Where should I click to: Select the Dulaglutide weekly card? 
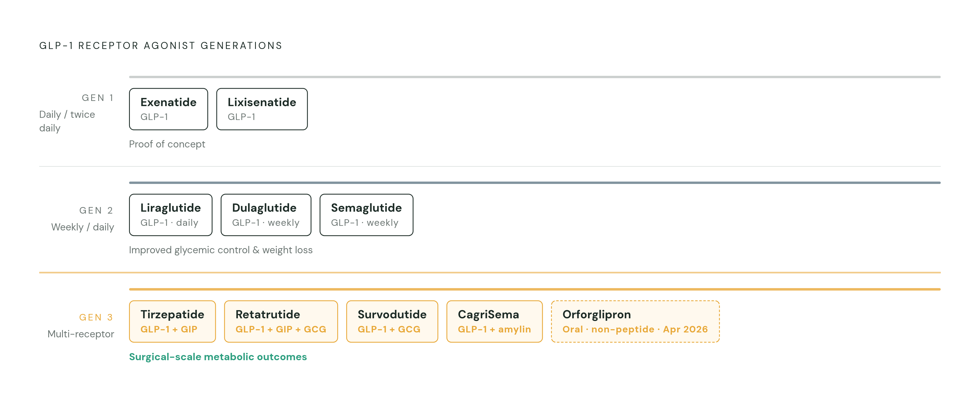[266, 215]
